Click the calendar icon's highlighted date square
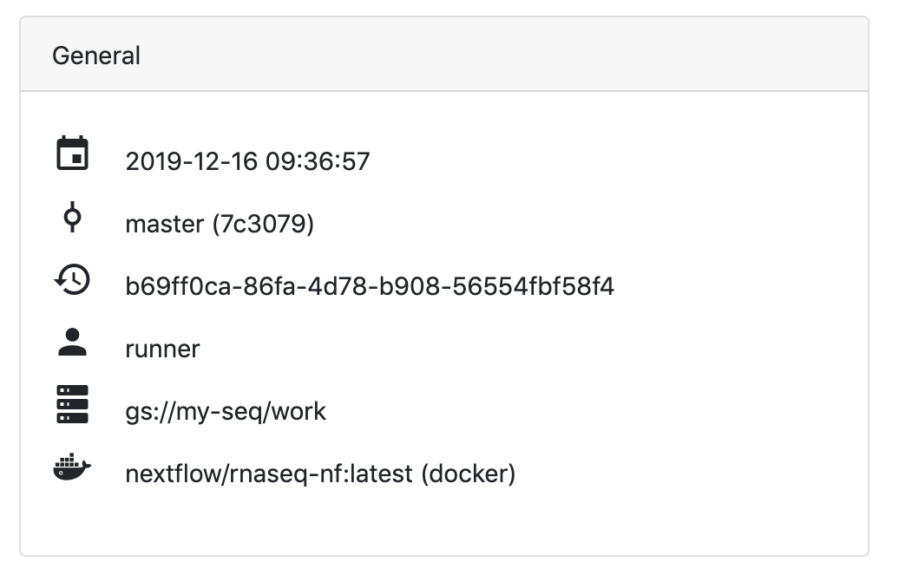Image resolution: width=899 pixels, height=588 pixels. 77,158
